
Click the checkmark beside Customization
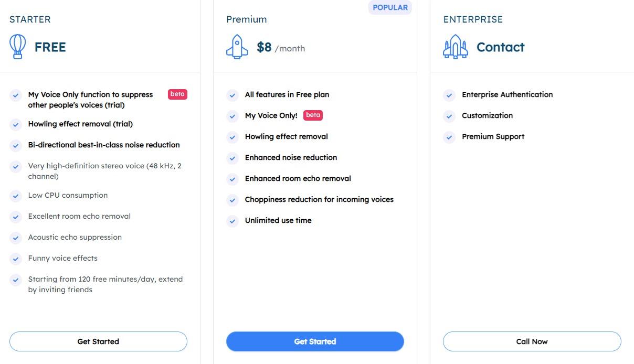449,116
